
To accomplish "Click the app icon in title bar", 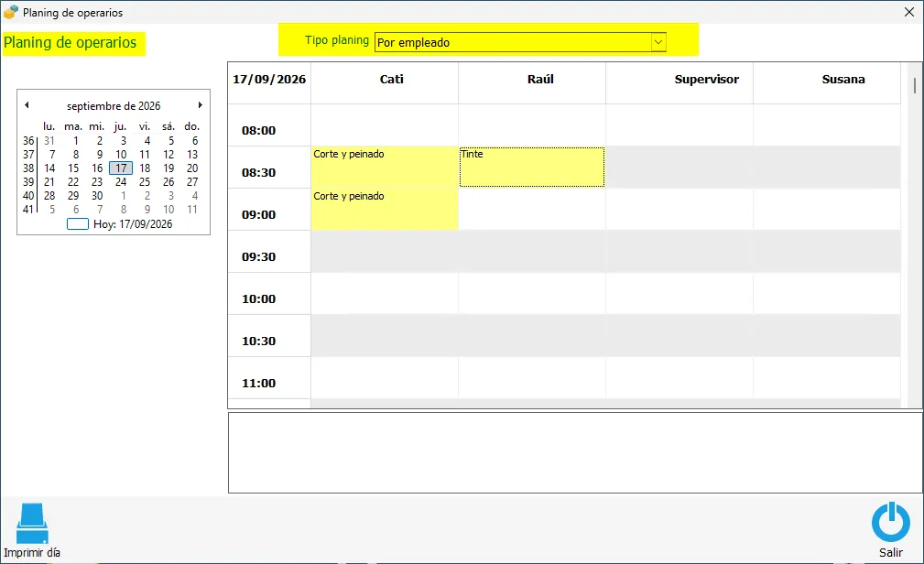I will pyautogui.click(x=11, y=13).
